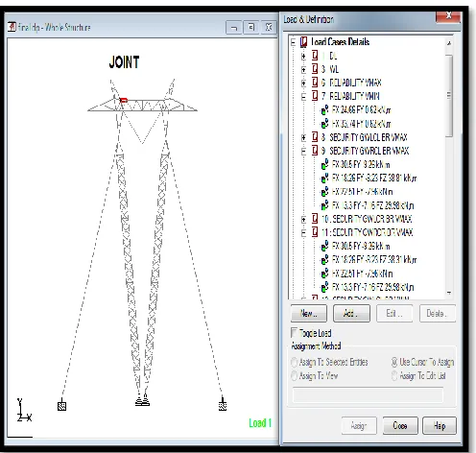Click the Edit... button
This screenshot has width=476, height=453.
(x=394, y=314)
